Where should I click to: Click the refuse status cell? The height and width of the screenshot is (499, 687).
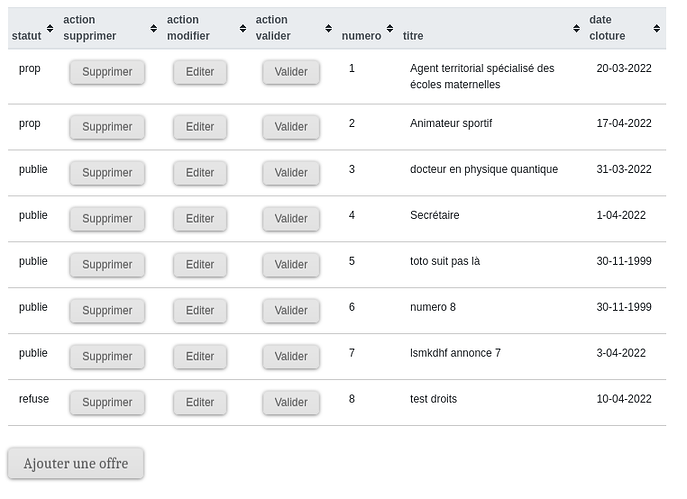pyautogui.click(x=34, y=399)
